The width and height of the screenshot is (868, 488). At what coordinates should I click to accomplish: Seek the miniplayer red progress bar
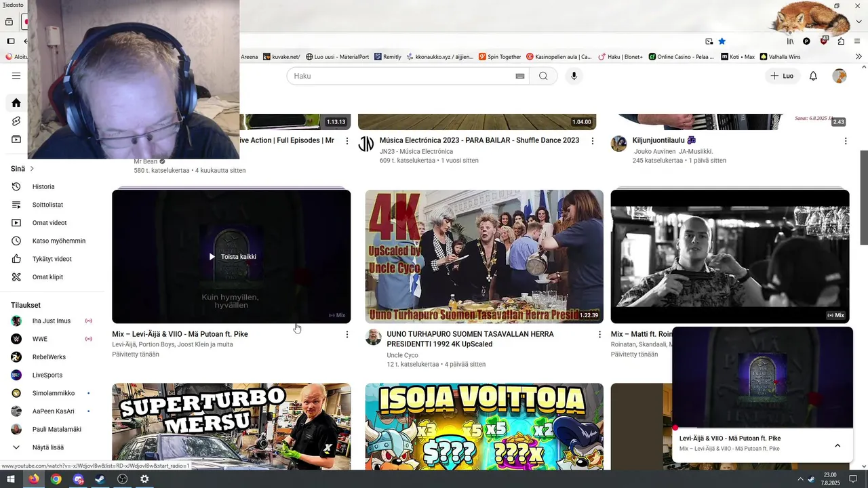point(762,428)
